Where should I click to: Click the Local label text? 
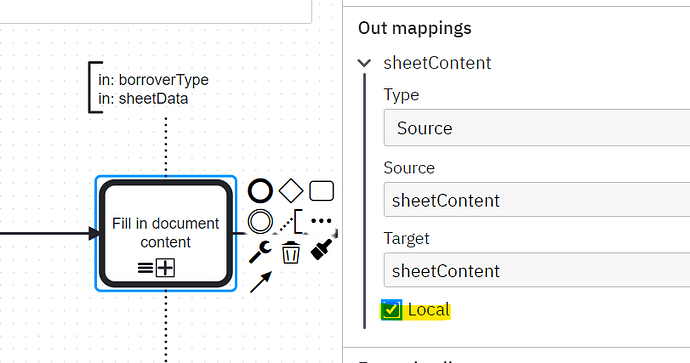(x=429, y=310)
